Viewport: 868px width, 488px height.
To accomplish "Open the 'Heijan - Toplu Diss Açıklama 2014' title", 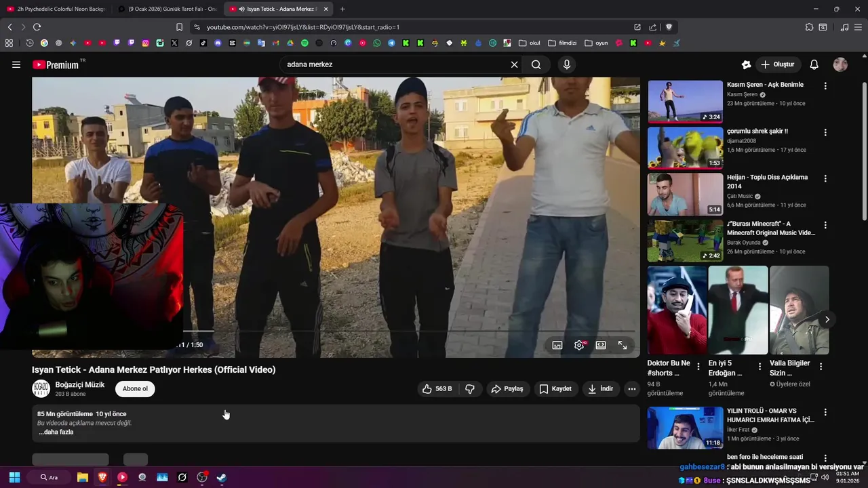I will coord(767,182).
